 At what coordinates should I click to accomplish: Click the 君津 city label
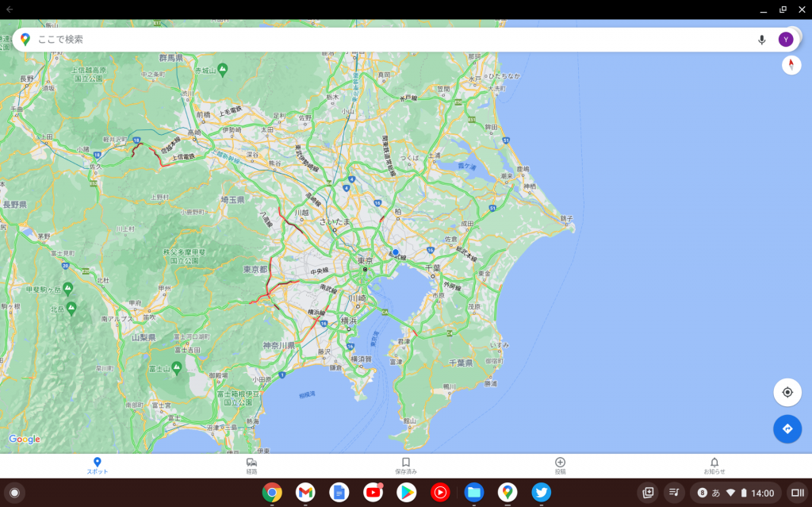click(404, 342)
